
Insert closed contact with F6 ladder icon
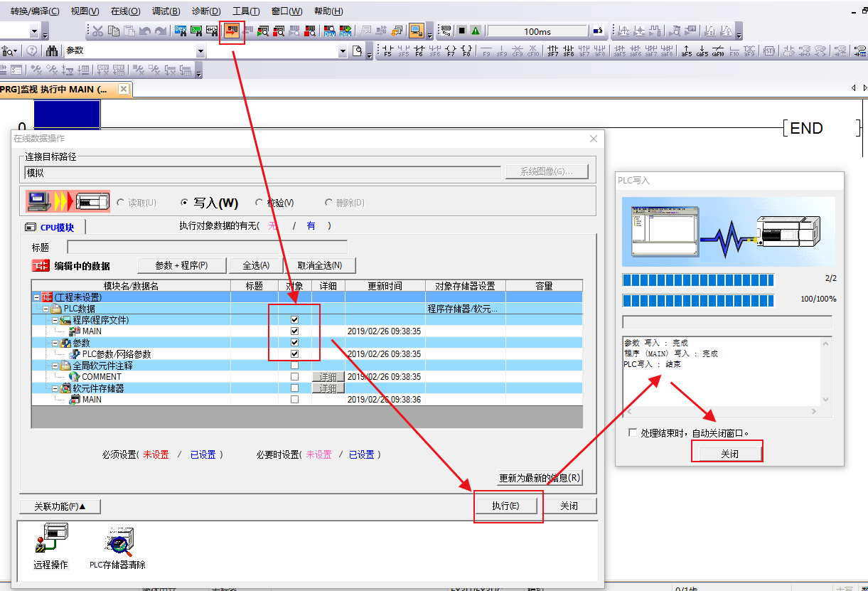coord(419,51)
